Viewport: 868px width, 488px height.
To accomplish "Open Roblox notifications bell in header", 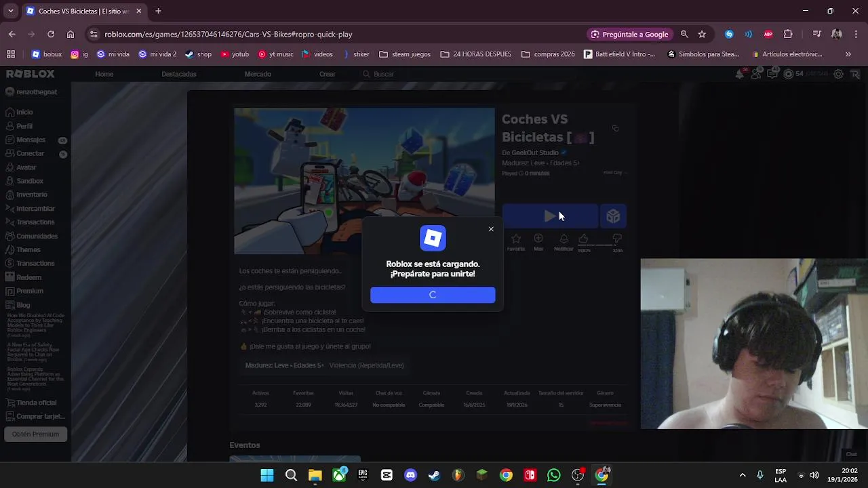I will [x=741, y=74].
